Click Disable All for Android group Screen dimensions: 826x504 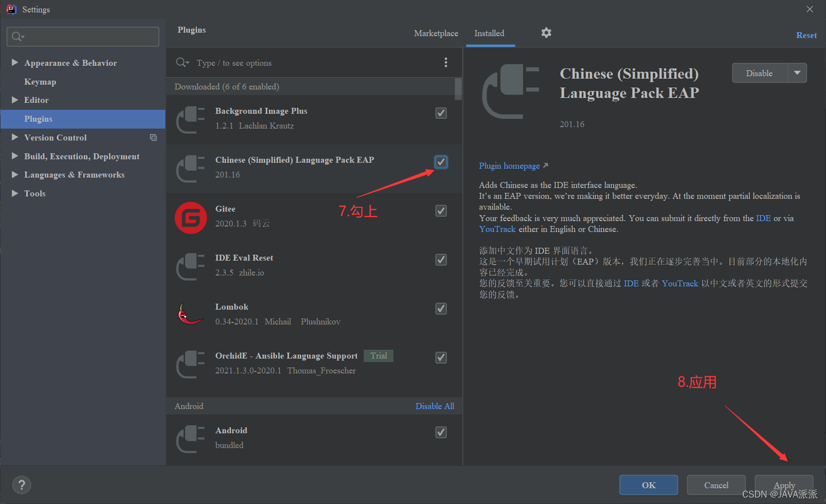click(x=435, y=406)
